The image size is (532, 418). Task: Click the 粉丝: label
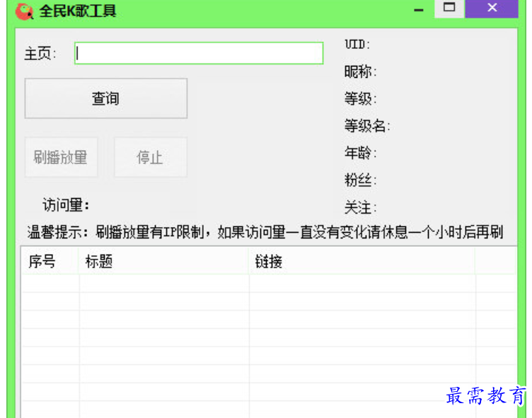[360, 180]
